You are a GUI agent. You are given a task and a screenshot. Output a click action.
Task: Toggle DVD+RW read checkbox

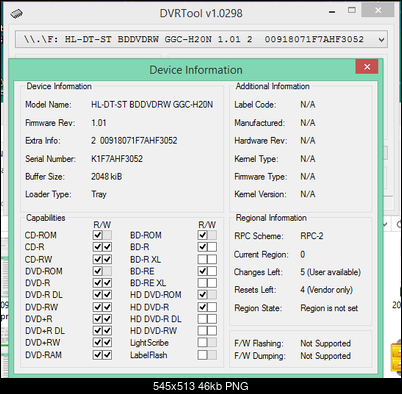pyautogui.click(x=98, y=342)
